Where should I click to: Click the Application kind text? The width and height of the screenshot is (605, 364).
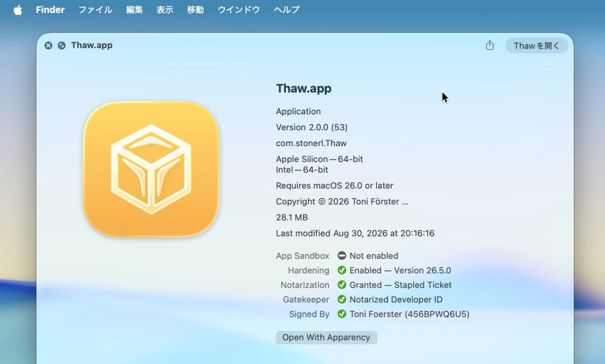coord(298,111)
